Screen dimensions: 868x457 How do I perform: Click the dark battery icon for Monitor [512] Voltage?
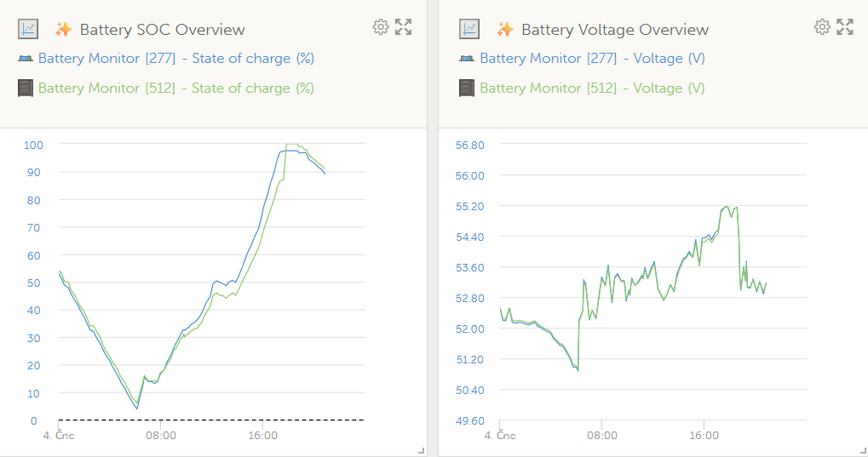[467, 88]
